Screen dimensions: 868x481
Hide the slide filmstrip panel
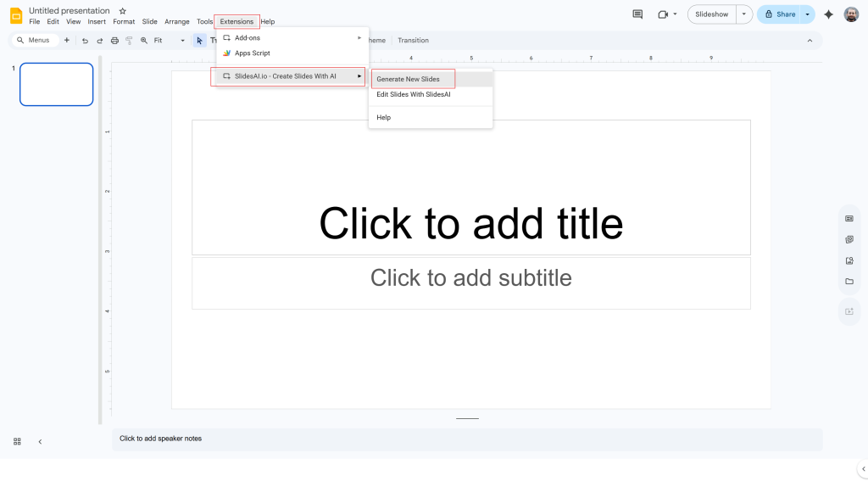[40, 441]
